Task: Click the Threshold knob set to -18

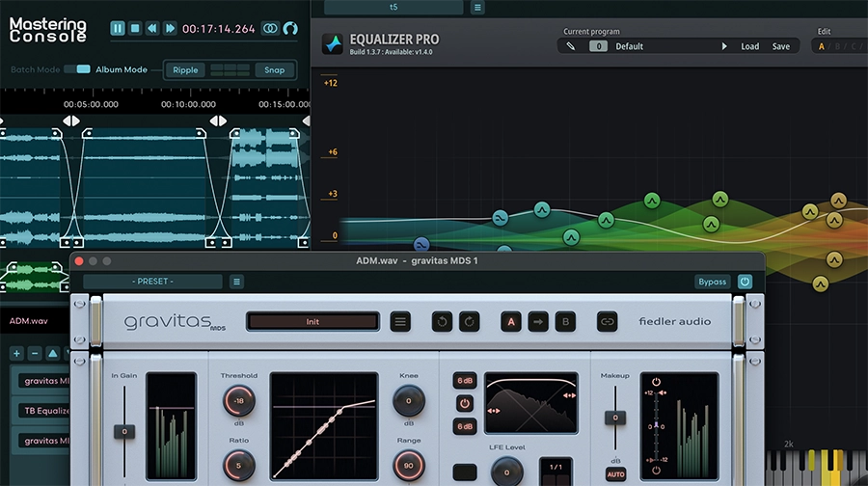Action: (x=237, y=399)
